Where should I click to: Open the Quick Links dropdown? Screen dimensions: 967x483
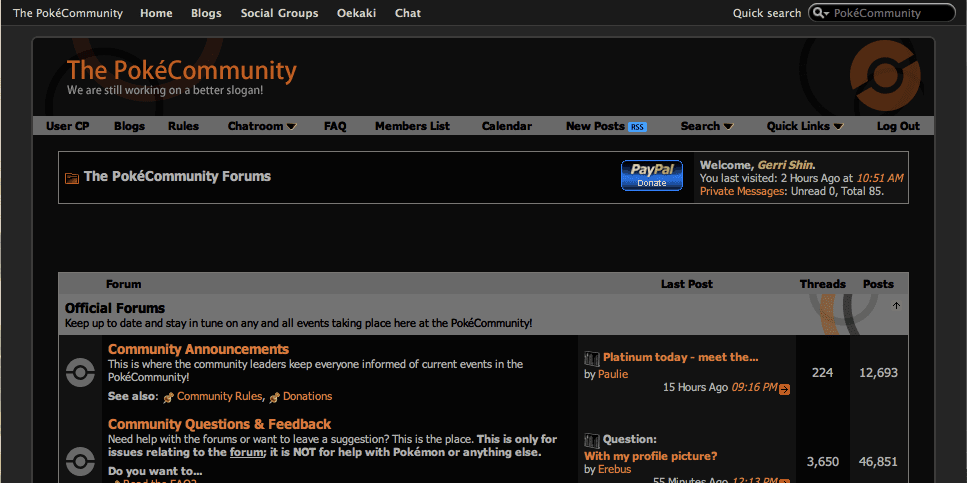point(805,126)
